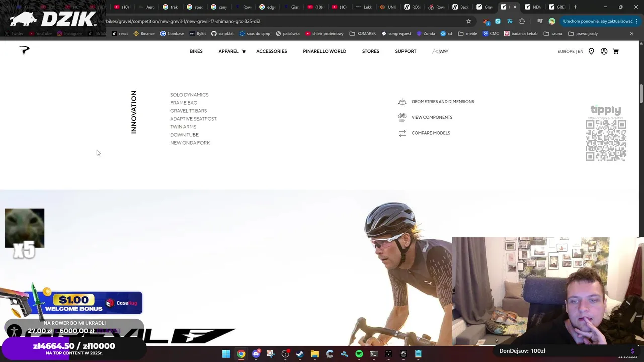This screenshot has width=644, height=362.
Task: Click the Chrome taskbar icon
Action: 241,354
